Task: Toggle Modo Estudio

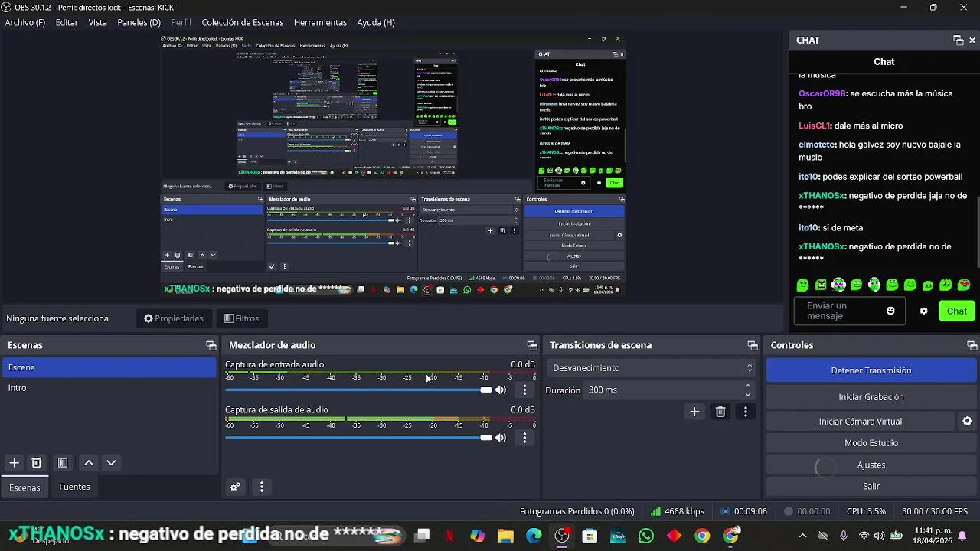Action: coord(871,443)
